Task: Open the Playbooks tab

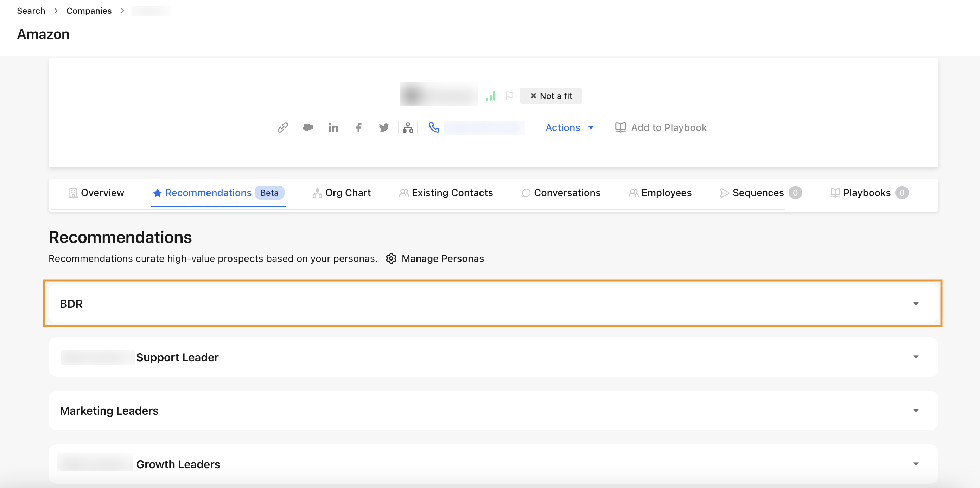Action: click(x=869, y=193)
